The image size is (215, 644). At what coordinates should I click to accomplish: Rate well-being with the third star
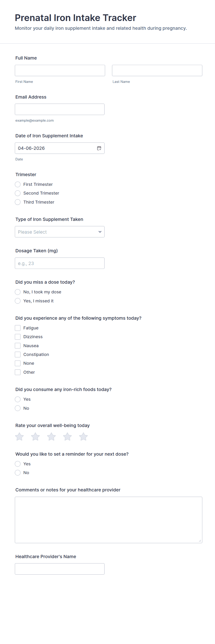[51, 437]
